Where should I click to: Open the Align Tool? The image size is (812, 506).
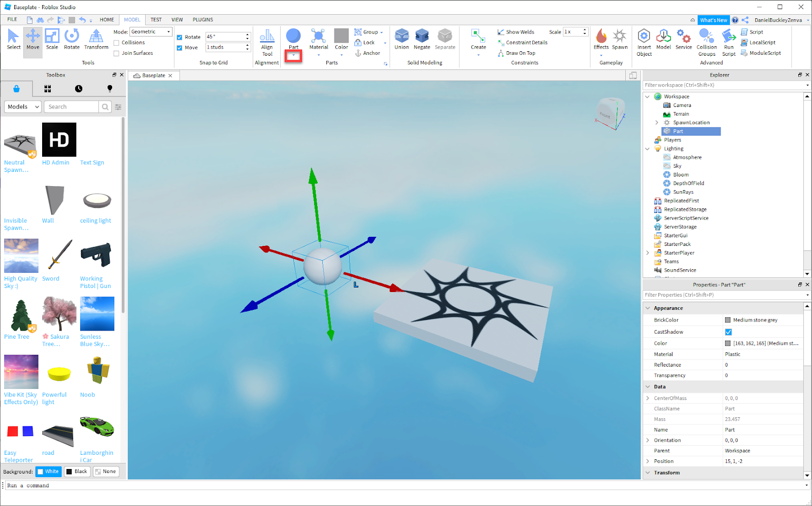[x=267, y=43]
